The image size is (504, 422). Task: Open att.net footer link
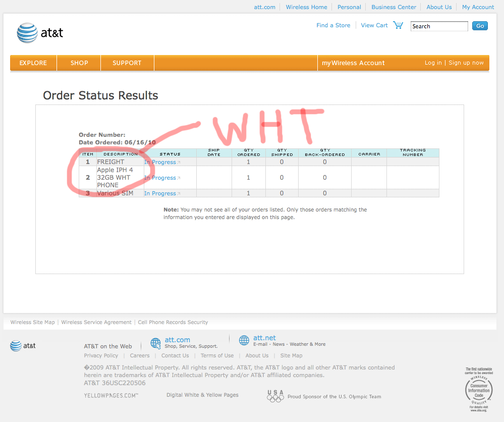click(x=264, y=338)
